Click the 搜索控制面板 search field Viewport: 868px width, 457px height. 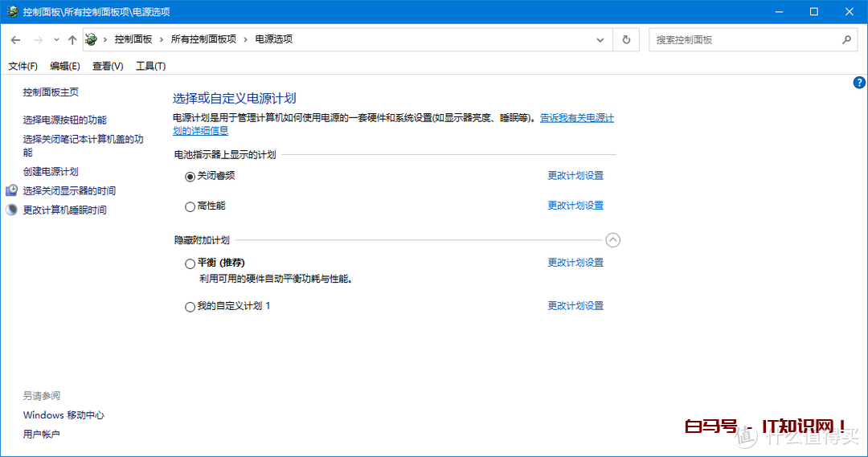pyautogui.click(x=753, y=40)
